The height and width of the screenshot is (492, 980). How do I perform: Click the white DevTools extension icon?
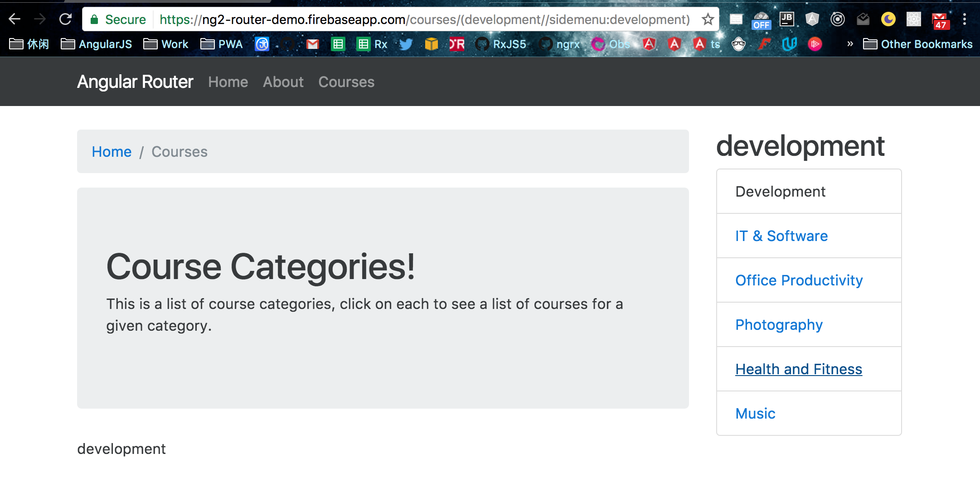(736, 19)
